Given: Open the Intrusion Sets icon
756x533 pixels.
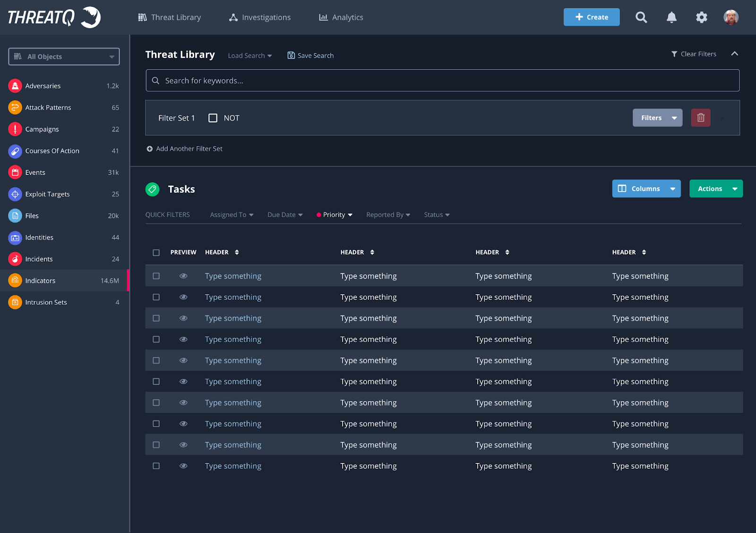Looking at the screenshot, I should tap(15, 302).
